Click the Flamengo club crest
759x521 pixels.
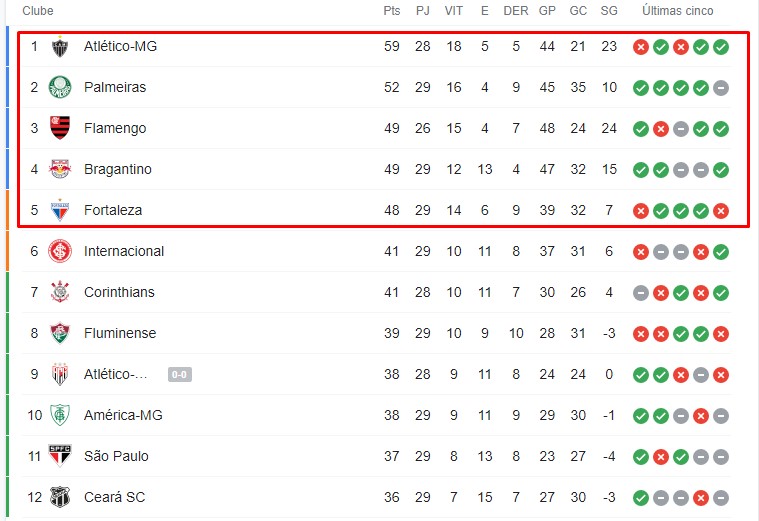click(60, 129)
